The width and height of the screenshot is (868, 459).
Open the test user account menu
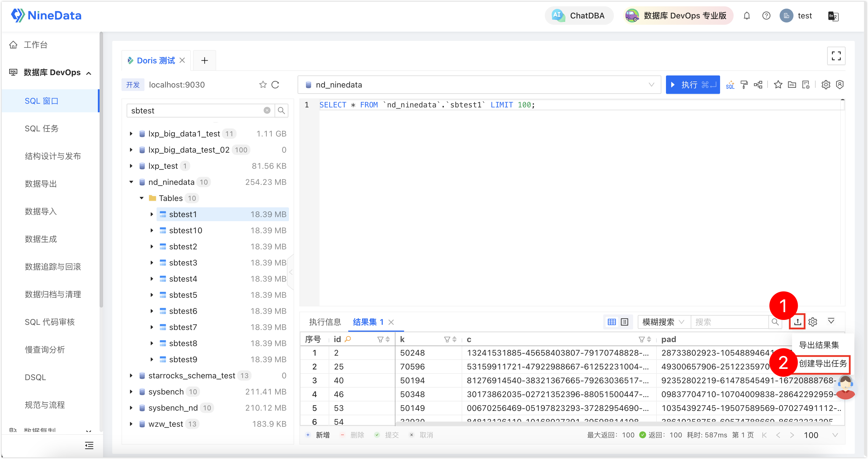796,16
